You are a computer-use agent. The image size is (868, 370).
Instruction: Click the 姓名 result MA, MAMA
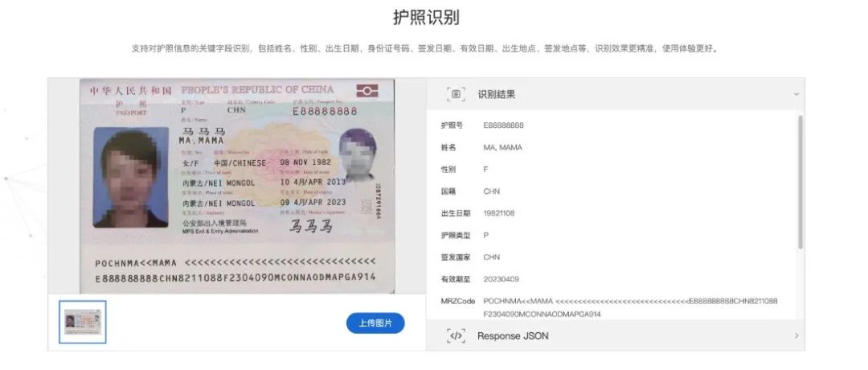pyautogui.click(x=502, y=147)
